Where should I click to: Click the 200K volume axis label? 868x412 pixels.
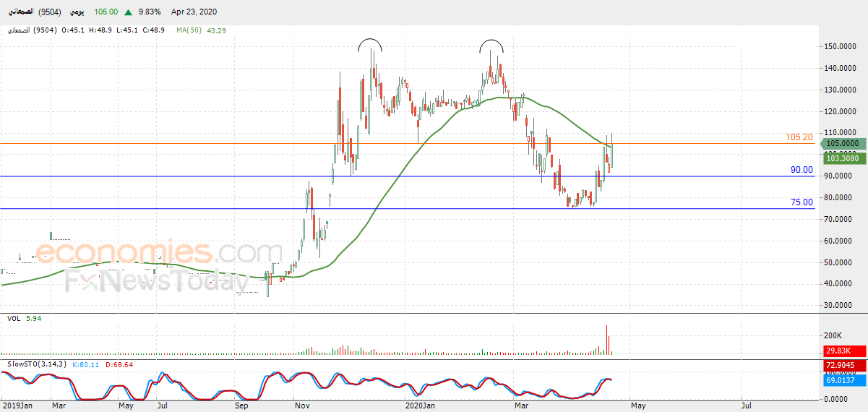[833, 335]
